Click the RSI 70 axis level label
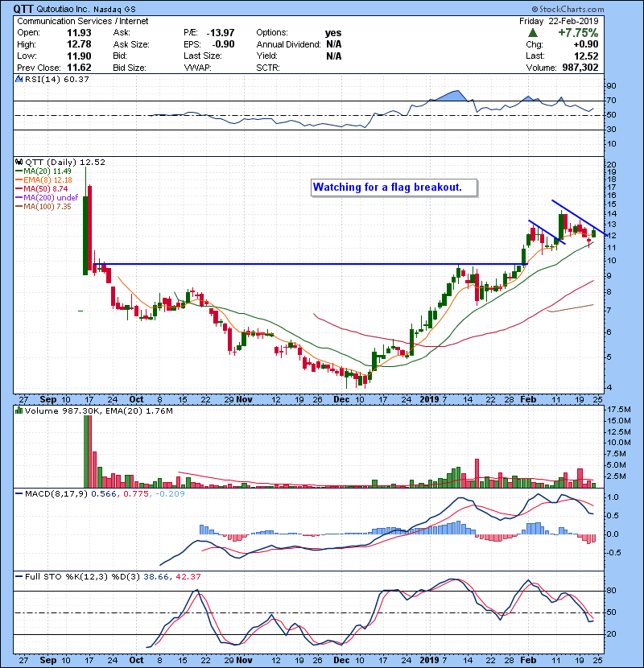The height and width of the screenshot is (668, 644). (x=611, y=101)
